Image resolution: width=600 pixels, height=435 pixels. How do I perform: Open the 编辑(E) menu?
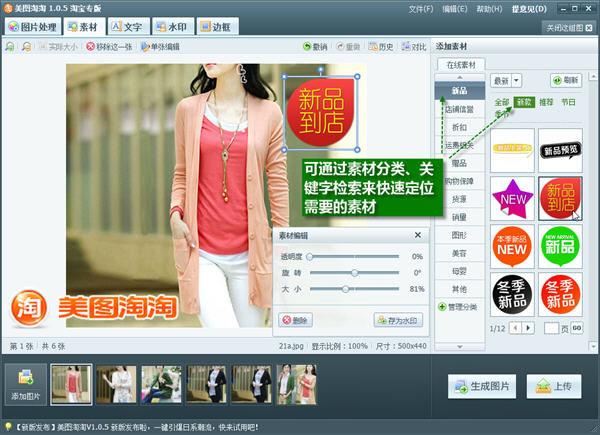click(455, 9)
